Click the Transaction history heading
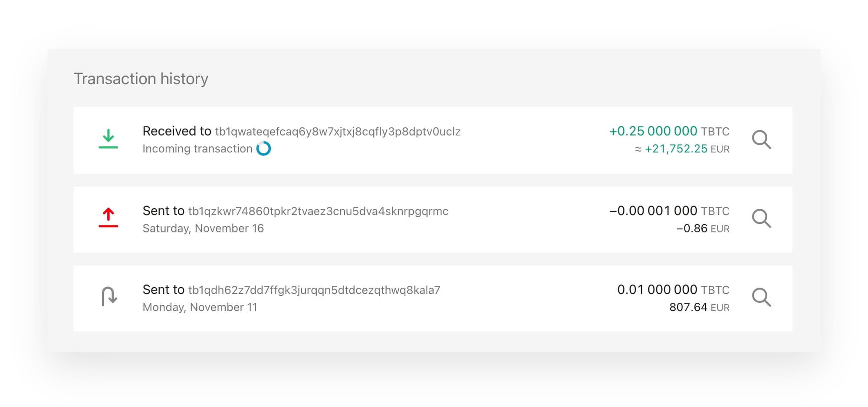The height and width of the screenshot is (407, 868). pos(141,79)
